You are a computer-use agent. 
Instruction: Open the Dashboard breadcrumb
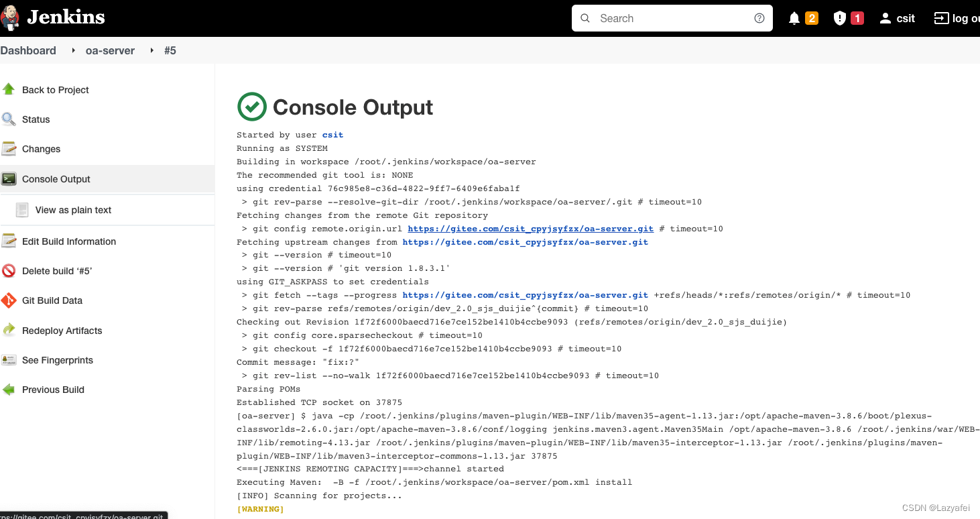(28, 50)
